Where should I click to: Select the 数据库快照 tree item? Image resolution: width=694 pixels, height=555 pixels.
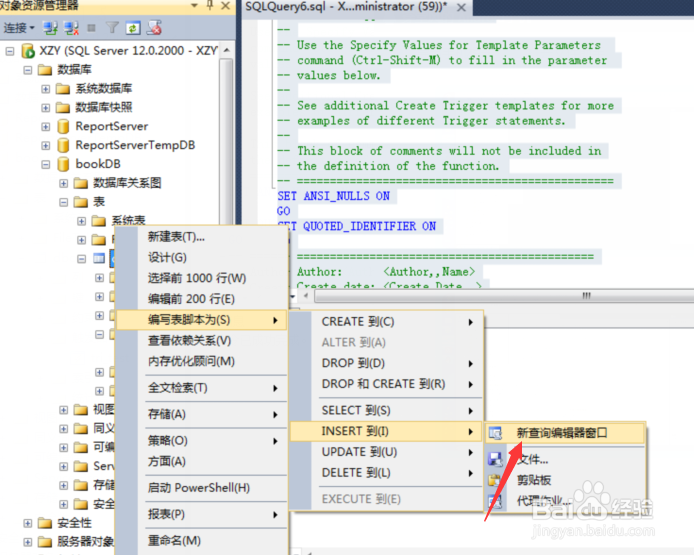pos(104,107)
